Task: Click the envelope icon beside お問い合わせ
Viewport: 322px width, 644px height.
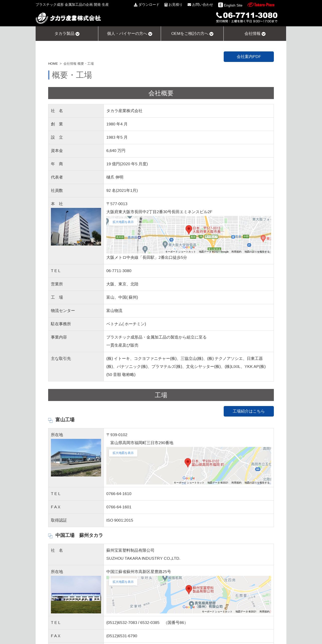Action: (189, 5)
